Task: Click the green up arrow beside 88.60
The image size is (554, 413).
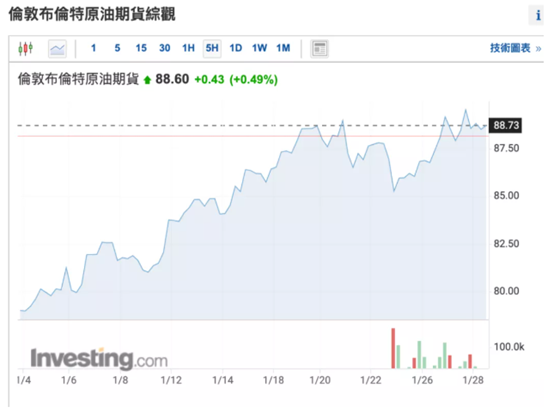Action: [147, 80]
